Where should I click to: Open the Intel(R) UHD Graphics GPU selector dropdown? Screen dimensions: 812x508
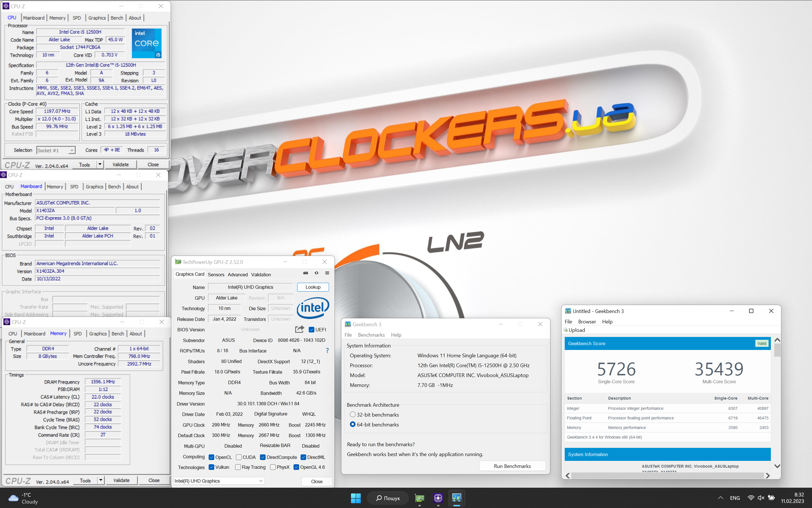tap(219, 481)
